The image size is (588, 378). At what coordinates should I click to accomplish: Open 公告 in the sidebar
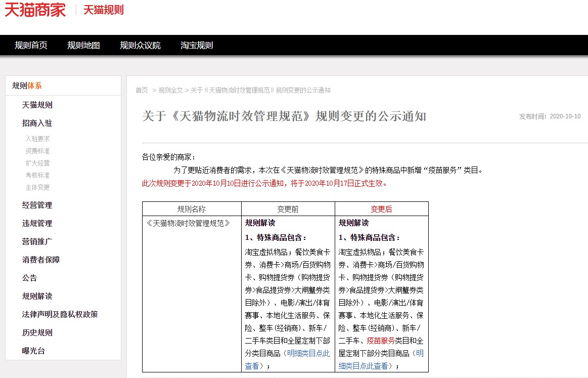[30, 278]
